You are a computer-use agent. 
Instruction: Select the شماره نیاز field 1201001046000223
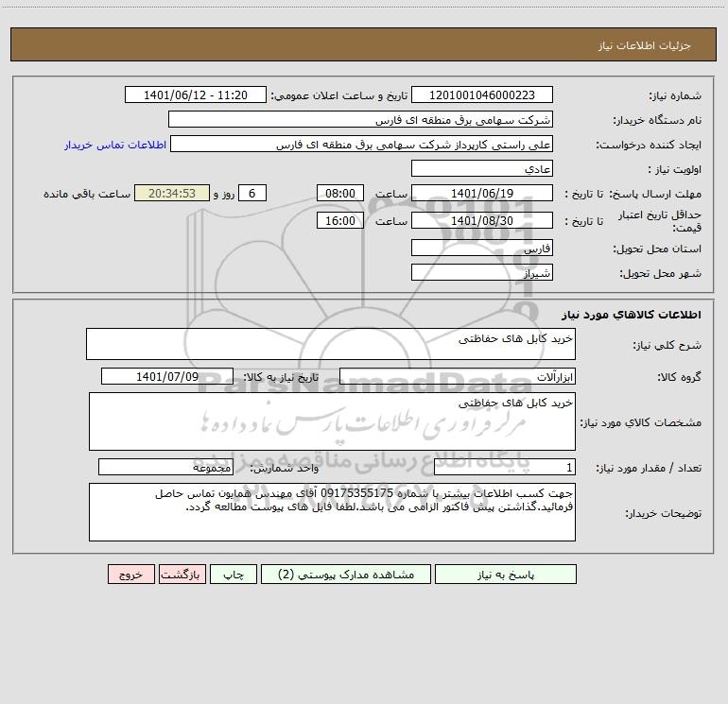point(482,94)
